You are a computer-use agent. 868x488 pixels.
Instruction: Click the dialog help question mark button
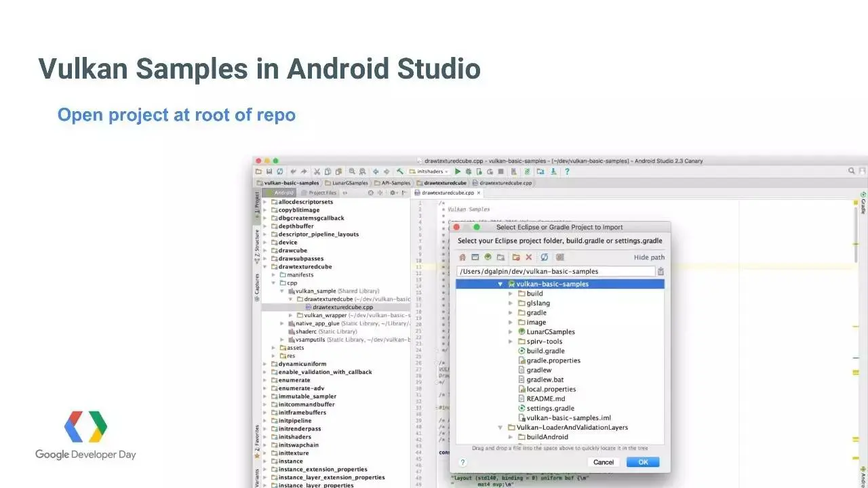pyautogui.click(x=462, y=462)
